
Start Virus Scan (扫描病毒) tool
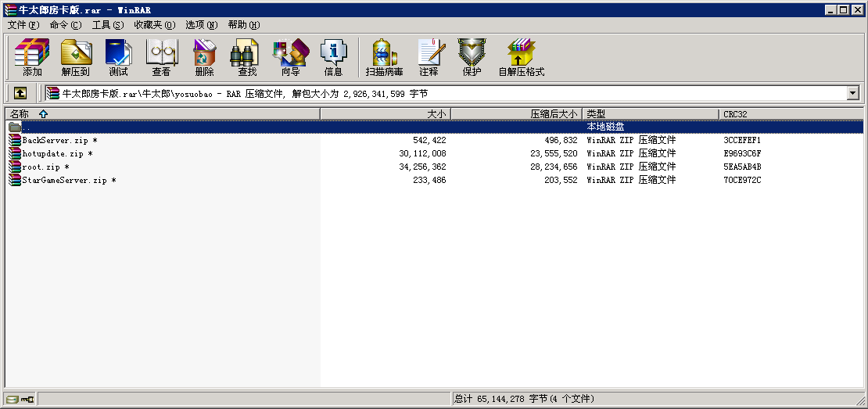click(384, 58)
